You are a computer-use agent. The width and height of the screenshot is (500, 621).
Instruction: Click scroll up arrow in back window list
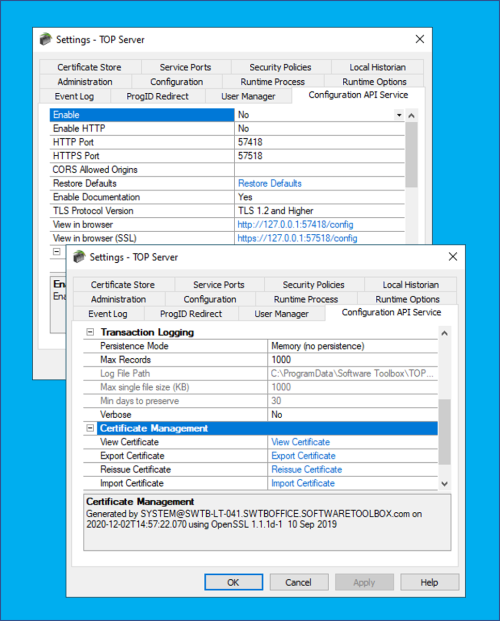pos(411,116)
